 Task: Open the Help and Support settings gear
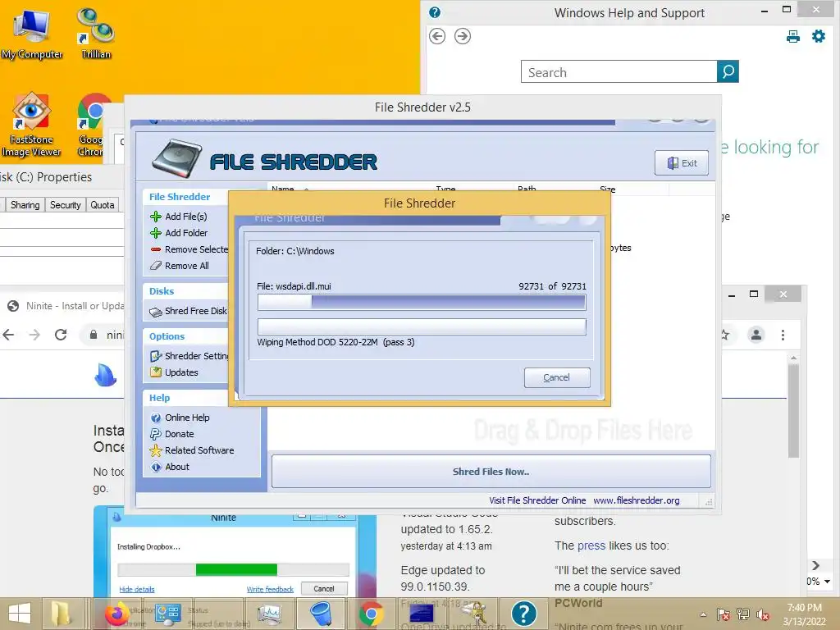coord(819,36)
